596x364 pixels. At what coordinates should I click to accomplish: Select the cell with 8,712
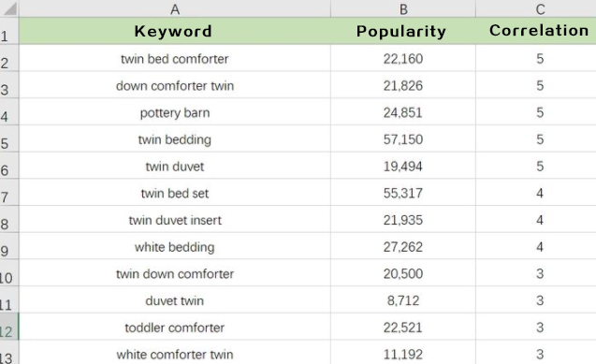(x=403, y=300)
